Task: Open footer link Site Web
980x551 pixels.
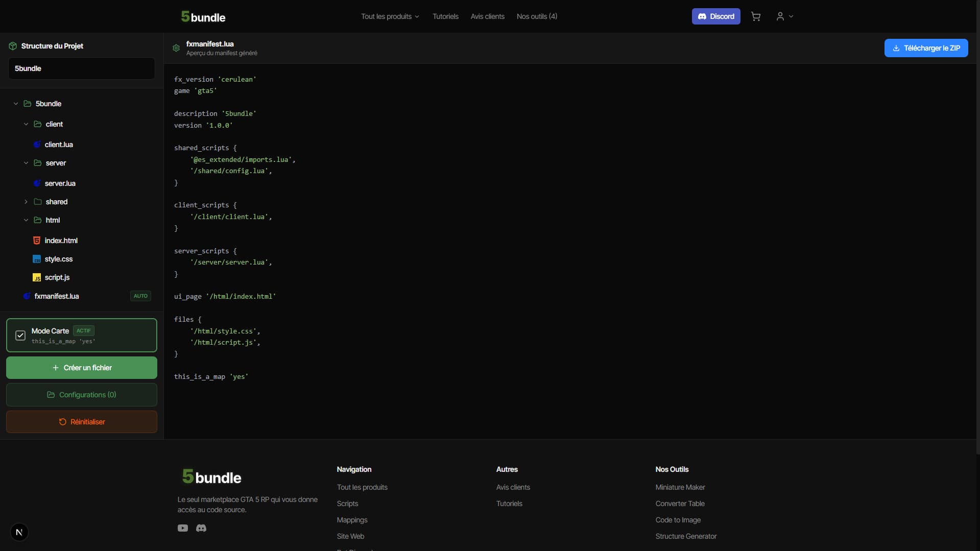Action: pyautogui.click(x=350, y=536)
